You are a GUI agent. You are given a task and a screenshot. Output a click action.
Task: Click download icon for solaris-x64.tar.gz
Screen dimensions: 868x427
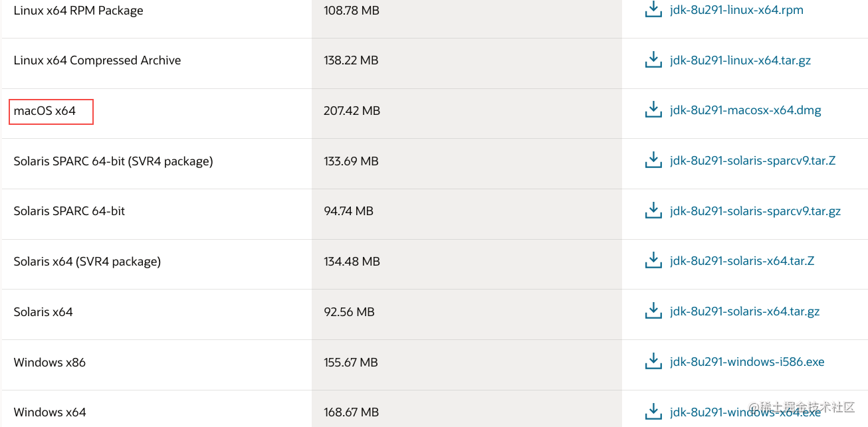coord(654,311)
